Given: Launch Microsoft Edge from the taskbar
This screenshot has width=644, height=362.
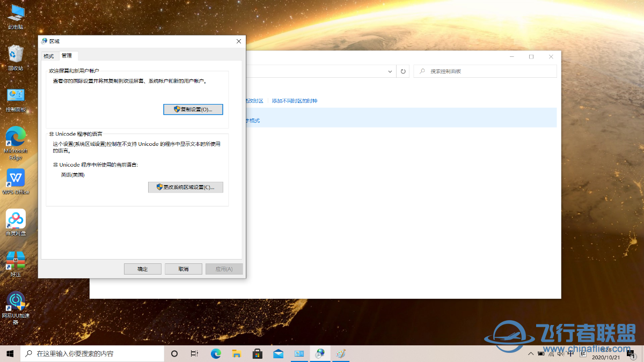Looking at the screenshot, I should (216, 353).
